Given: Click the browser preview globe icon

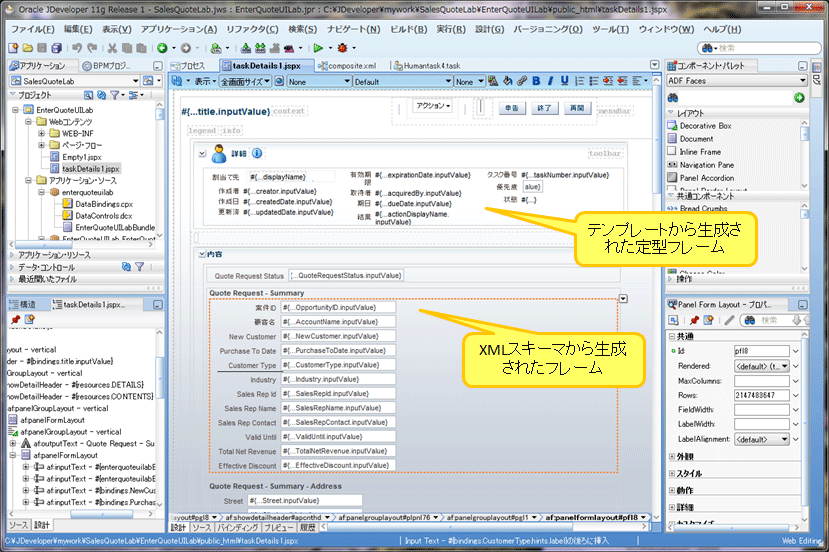Looking at the screenshot, I should pos(279,81).
